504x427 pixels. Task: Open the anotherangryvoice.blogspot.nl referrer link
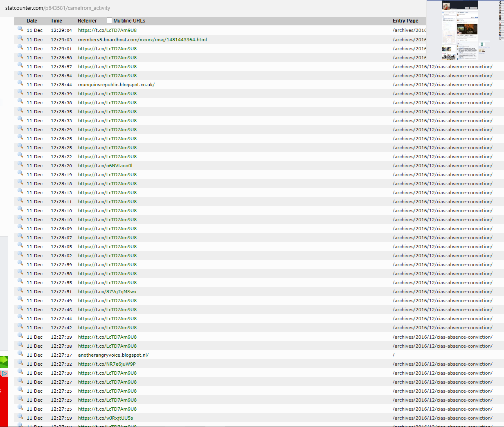(x=113, y=355)
